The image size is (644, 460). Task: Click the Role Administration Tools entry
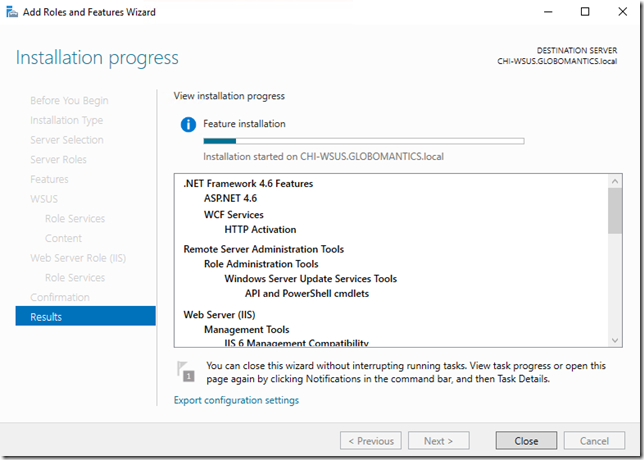261,264
